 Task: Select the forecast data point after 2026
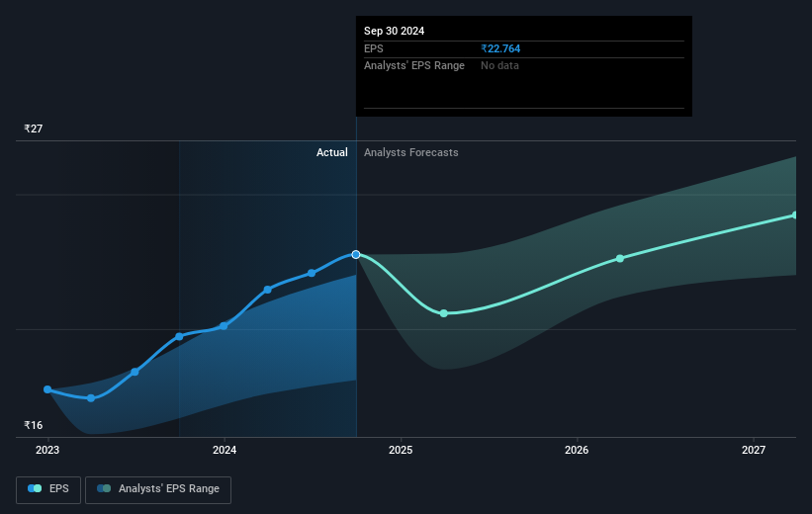tap(620, 258)
